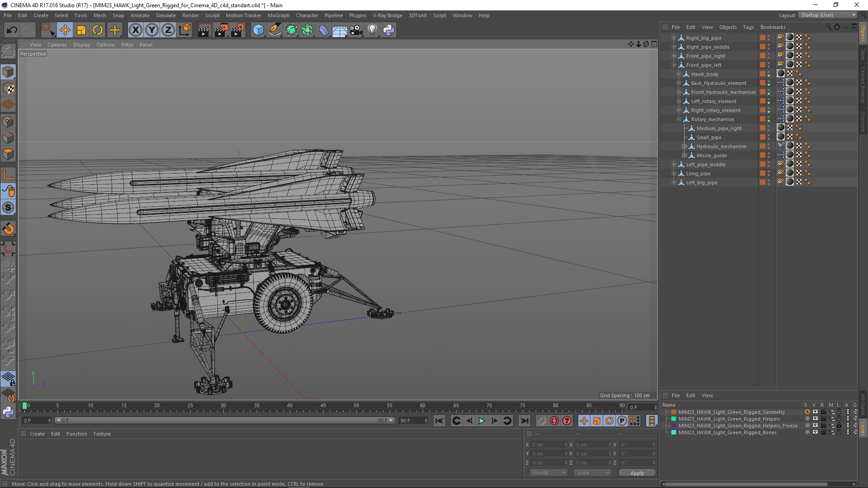Click Hawk_body layer color swatch
The image size is (868, 488).
coord(763,74)
